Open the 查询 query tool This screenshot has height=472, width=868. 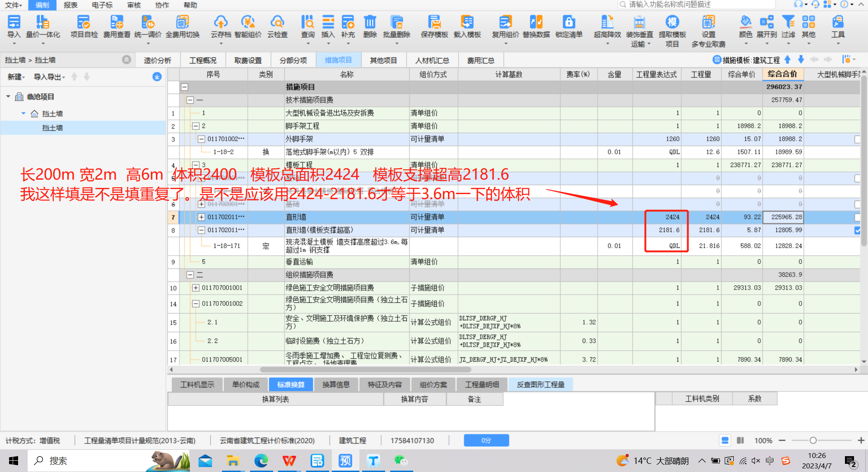tap(308, 26)
